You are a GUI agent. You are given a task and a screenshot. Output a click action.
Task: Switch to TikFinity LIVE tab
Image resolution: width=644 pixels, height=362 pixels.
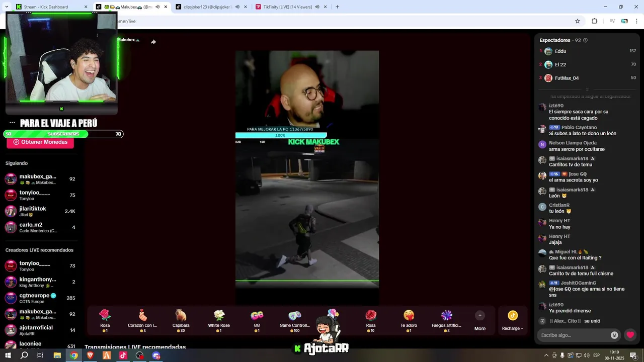pyautogui.click(x=291, y=7)
